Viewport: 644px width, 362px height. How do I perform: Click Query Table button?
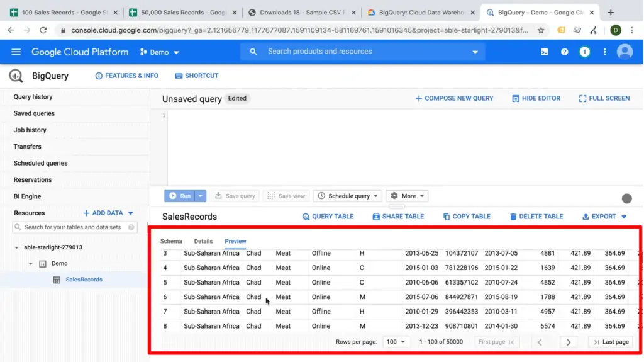coord(328,217)
